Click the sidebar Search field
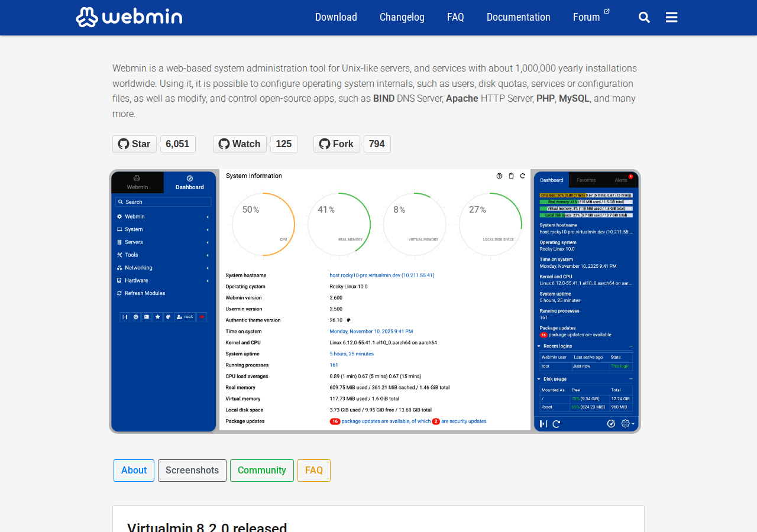 [163, 202]
